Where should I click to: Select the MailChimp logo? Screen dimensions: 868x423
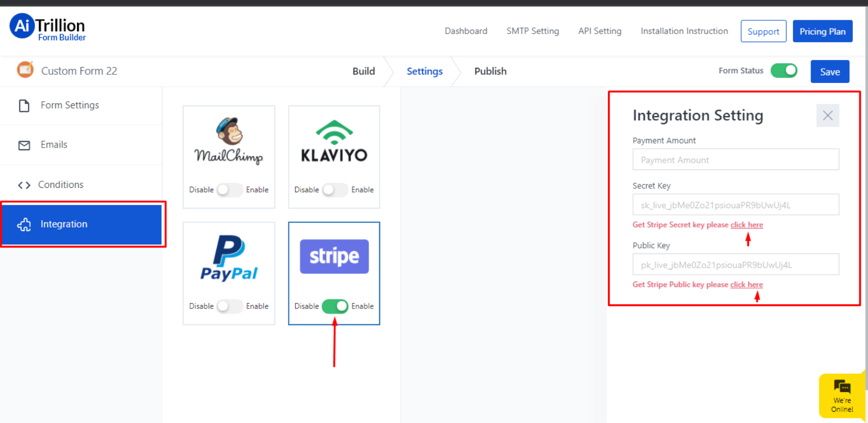pyautogui.click(x=229, y=140)
